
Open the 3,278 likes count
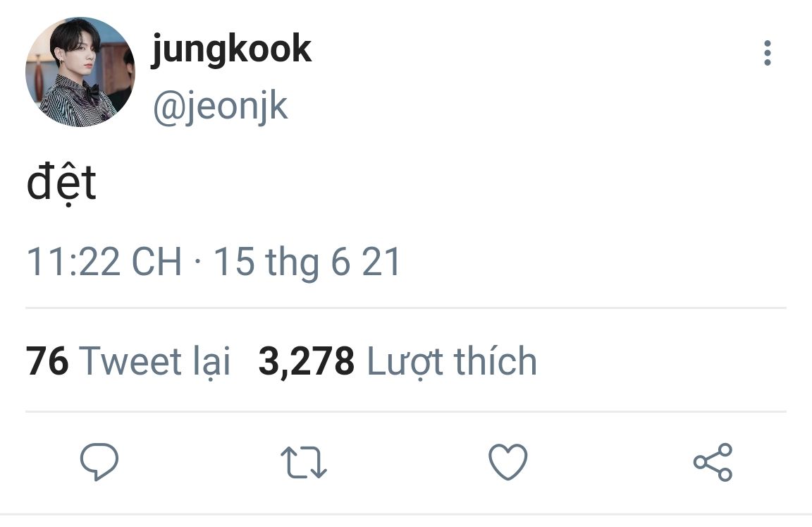pyautogui.click(x=307, y=362)
